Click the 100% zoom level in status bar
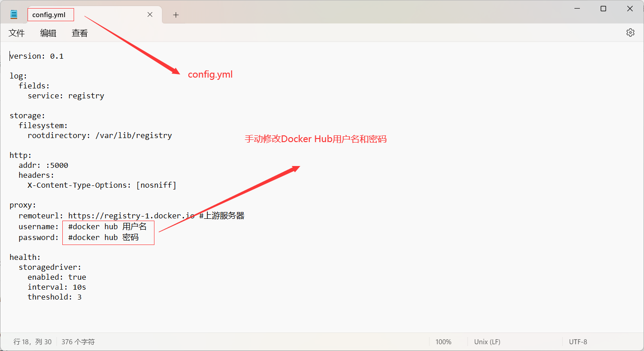 [443, 342]
